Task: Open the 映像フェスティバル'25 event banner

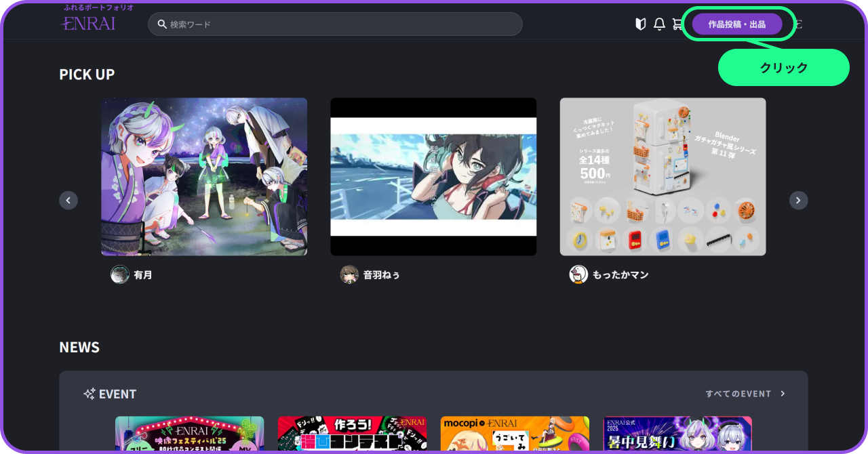Action: click(x=190, y=434)
